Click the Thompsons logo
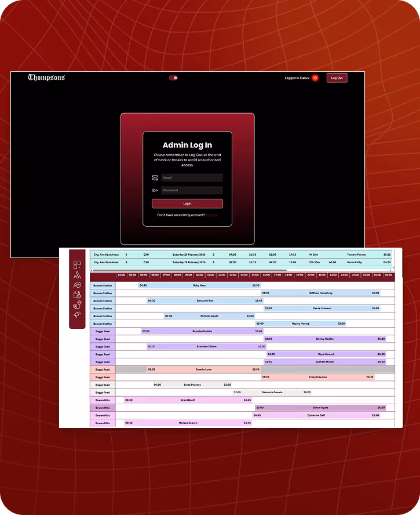This screenshot has height=515, width=420. (x=46, y=78)
